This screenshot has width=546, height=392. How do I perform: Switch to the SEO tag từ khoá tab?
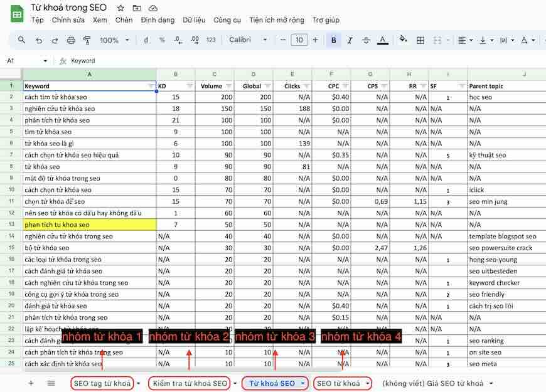click(x=102, y=383)
